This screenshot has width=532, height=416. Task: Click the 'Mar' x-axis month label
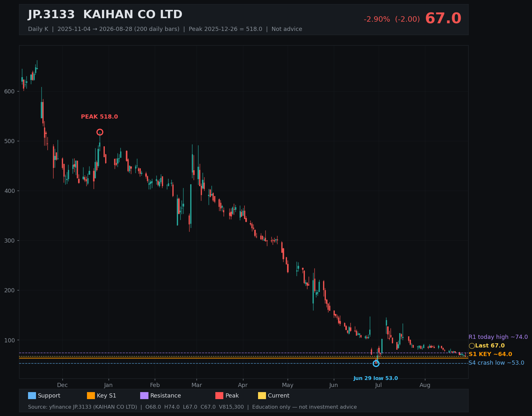click(197, 385)
